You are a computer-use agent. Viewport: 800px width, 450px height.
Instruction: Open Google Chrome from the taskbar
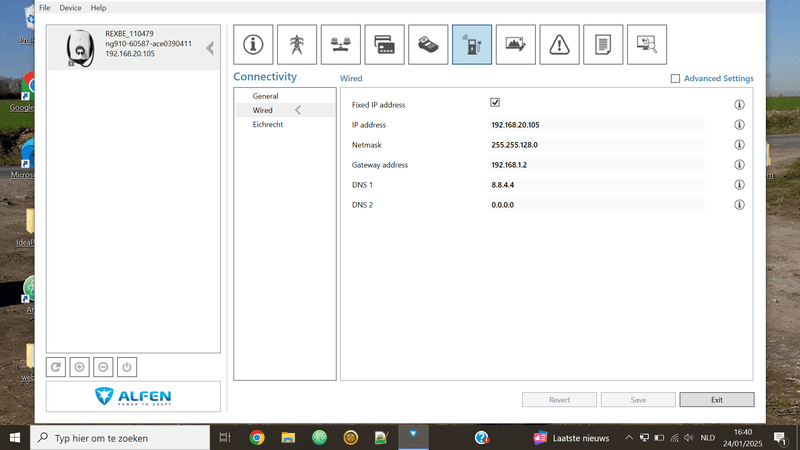click(x=257, y=438)
